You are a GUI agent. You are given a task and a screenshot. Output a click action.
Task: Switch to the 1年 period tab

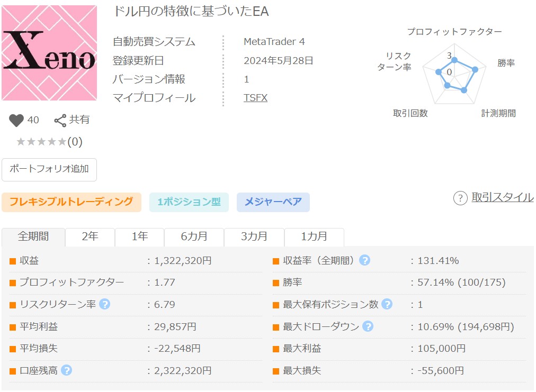(140, 236)
